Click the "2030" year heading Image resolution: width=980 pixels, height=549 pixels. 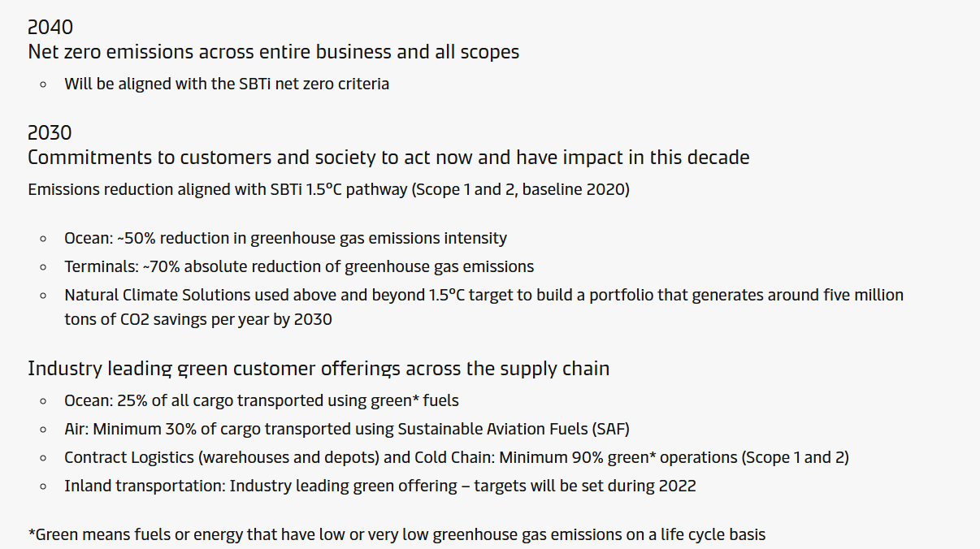click(50, 133)
